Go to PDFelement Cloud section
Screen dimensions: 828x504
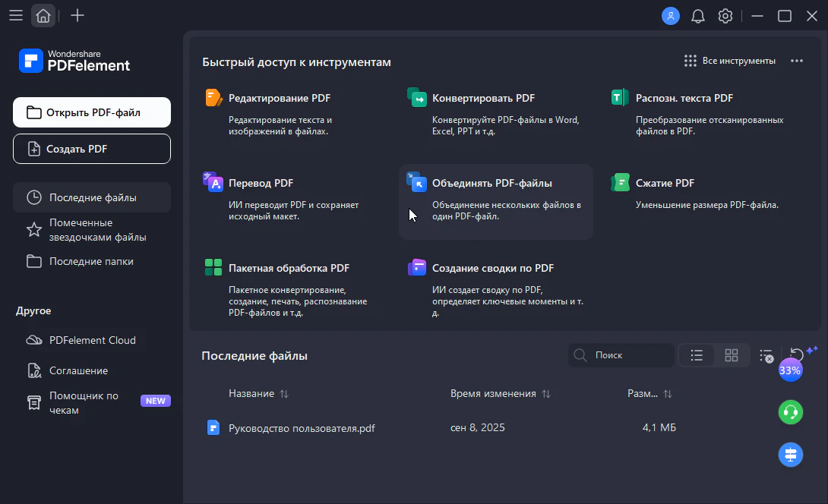(x=92, y=340)
